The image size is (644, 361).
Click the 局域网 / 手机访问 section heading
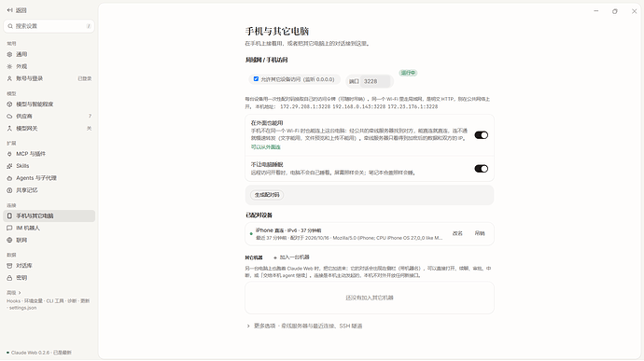click(x=266, y=60)
